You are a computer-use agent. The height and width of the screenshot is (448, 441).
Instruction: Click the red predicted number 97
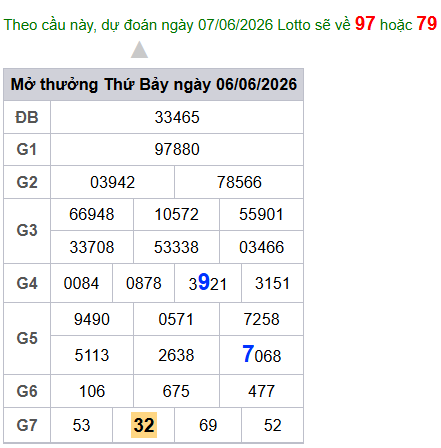coord(365,24)
